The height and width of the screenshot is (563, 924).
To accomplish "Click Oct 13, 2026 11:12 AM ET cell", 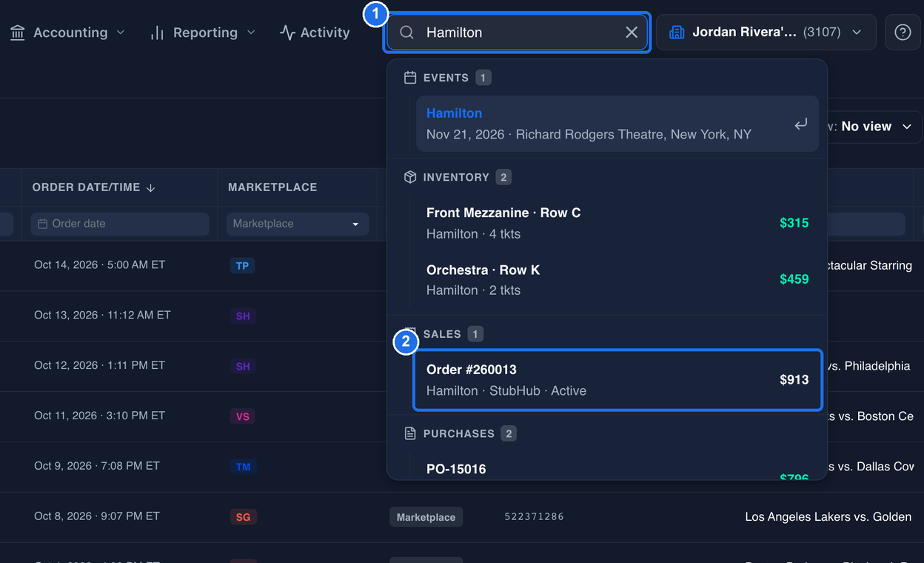I will 102,315.
